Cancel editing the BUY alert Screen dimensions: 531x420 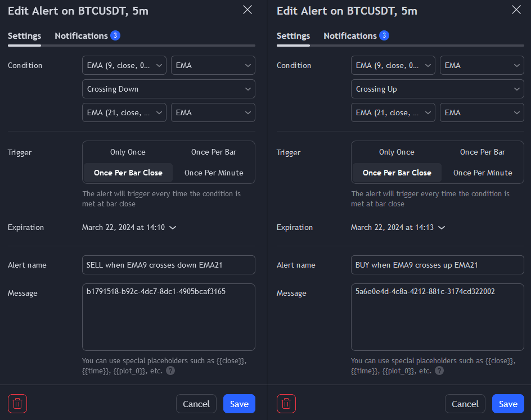coord(465,404)
